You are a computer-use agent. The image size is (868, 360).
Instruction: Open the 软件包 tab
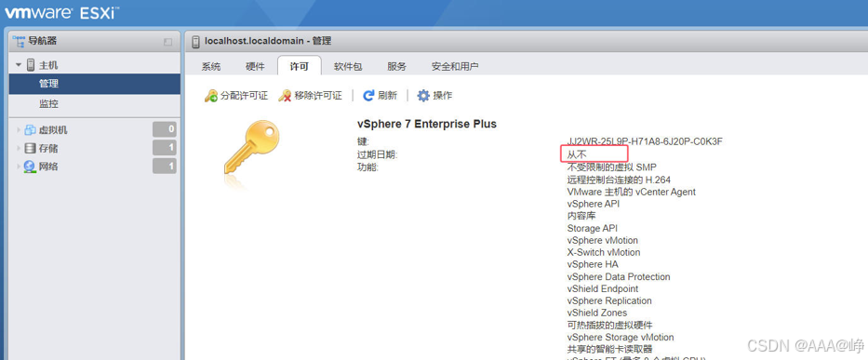pos(348,66)
